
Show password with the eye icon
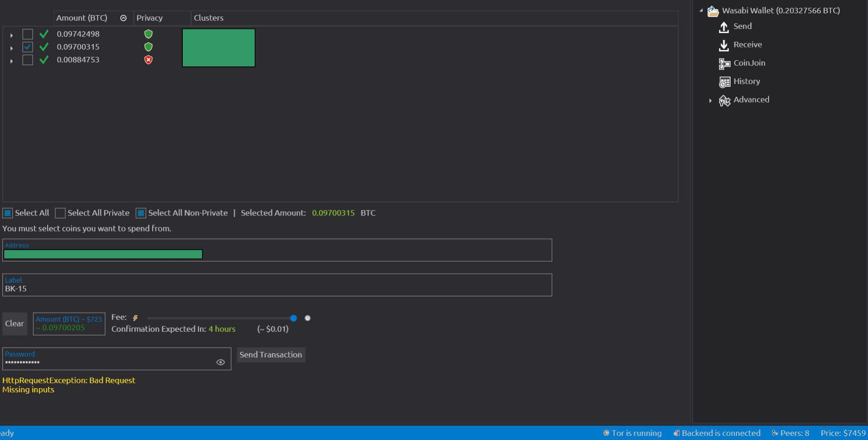tap(220, 362)
